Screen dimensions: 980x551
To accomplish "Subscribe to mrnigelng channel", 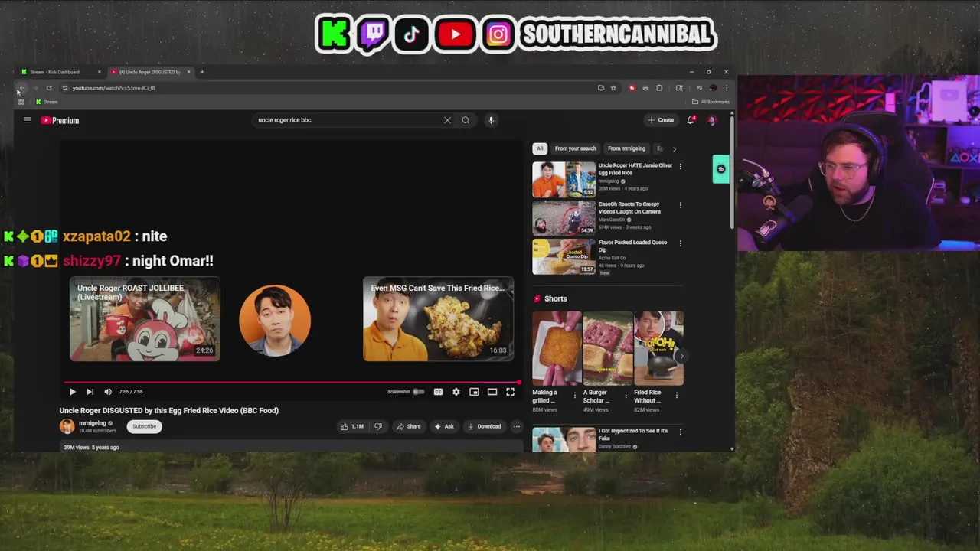I will click(x=144, y=426).
